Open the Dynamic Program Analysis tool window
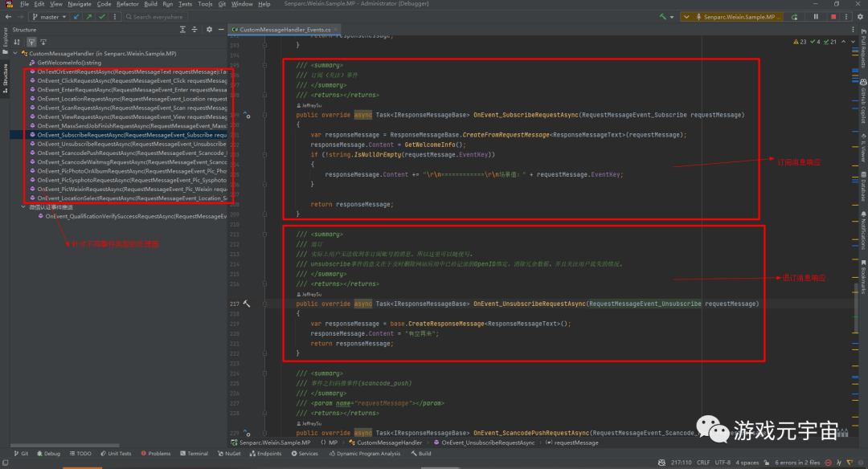This screenshot has height=469, width=868. (x=365, y=454)
